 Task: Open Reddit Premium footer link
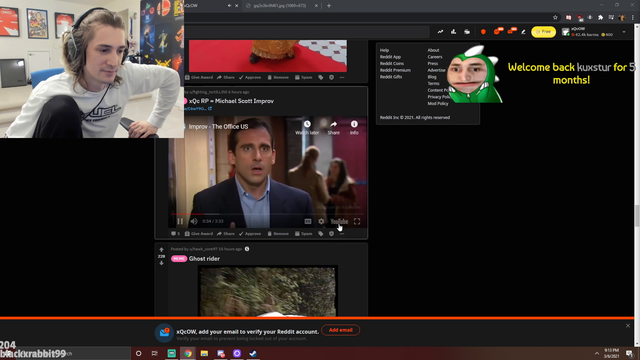pos(395,70)
